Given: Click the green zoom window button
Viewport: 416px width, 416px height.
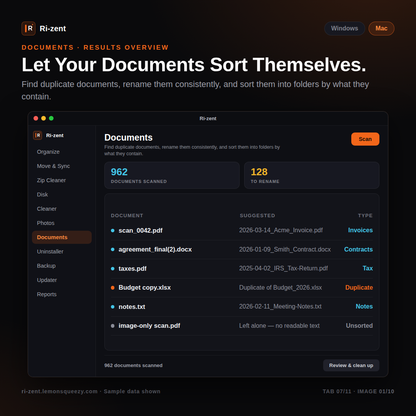Looking at the screenshot, I should coord(51,118).
